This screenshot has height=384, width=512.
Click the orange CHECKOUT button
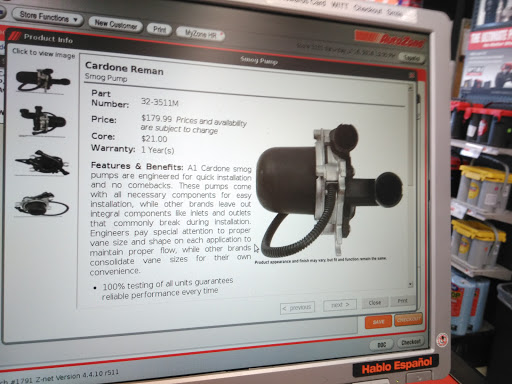[408, 319]
